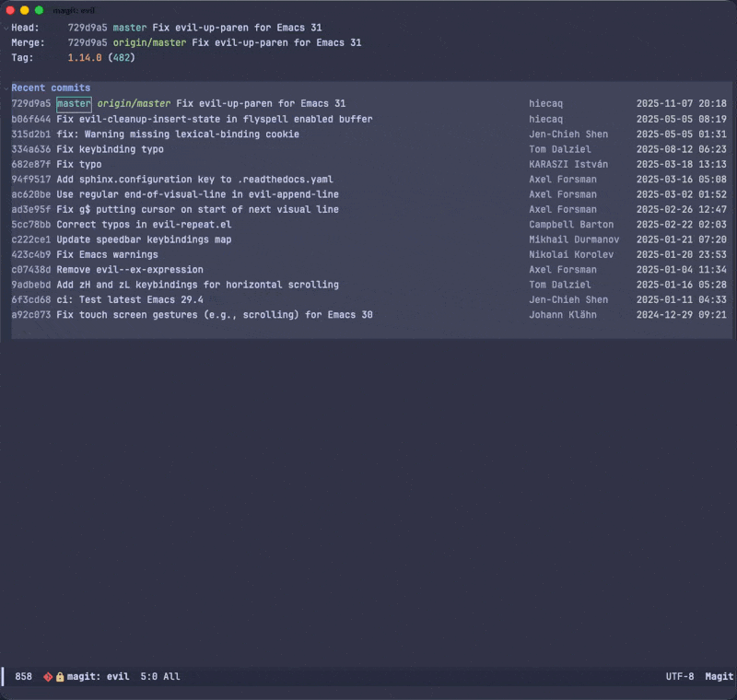
Task: Open commit 'Fix g$ putting cursor on start'
Action: [x=197, y=209]
